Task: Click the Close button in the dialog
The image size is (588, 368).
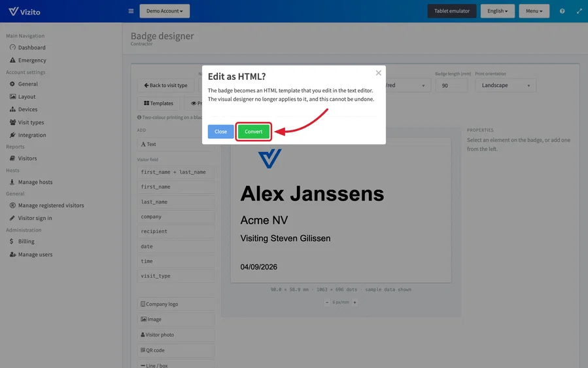Action: [220, 132]
